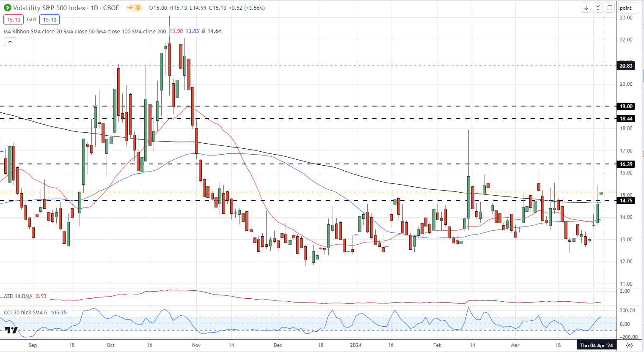Click the orange sun market status icon
Screen dimensions: 644x352
pyautogui.click(x=129, y=8)
